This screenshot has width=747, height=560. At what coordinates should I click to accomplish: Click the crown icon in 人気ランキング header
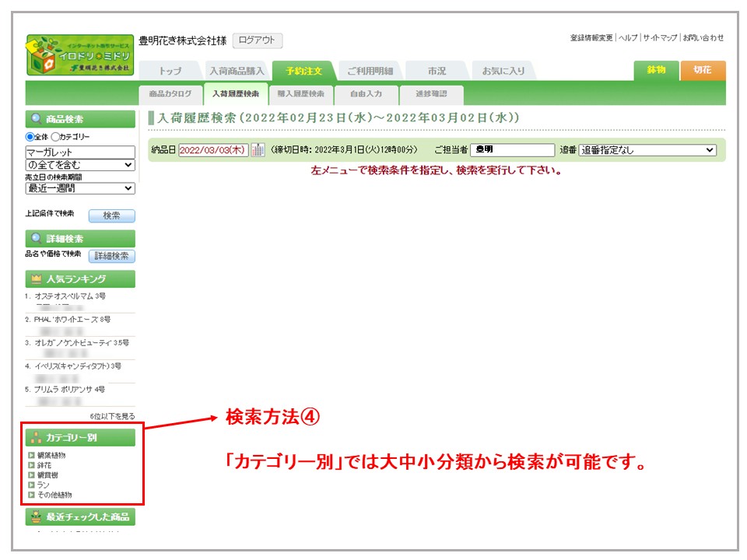tap(37, 279)
